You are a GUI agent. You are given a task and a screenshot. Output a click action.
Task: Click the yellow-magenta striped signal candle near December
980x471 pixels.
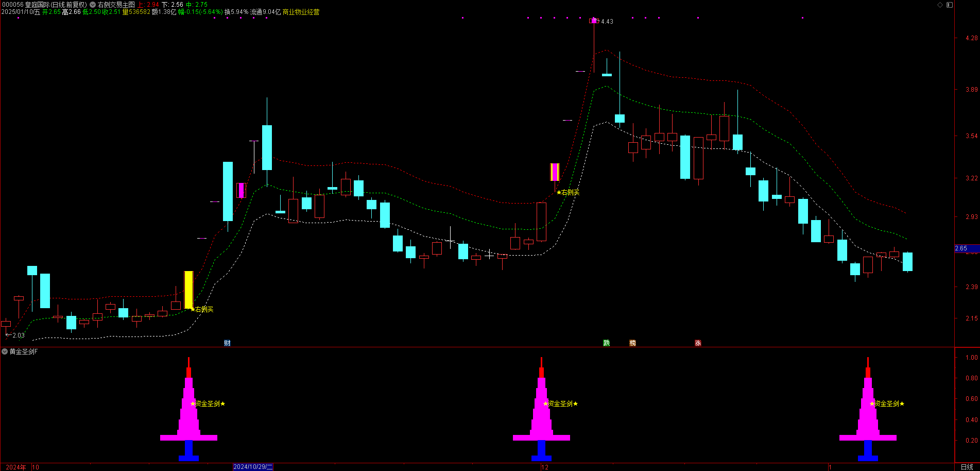click(555, 172)
